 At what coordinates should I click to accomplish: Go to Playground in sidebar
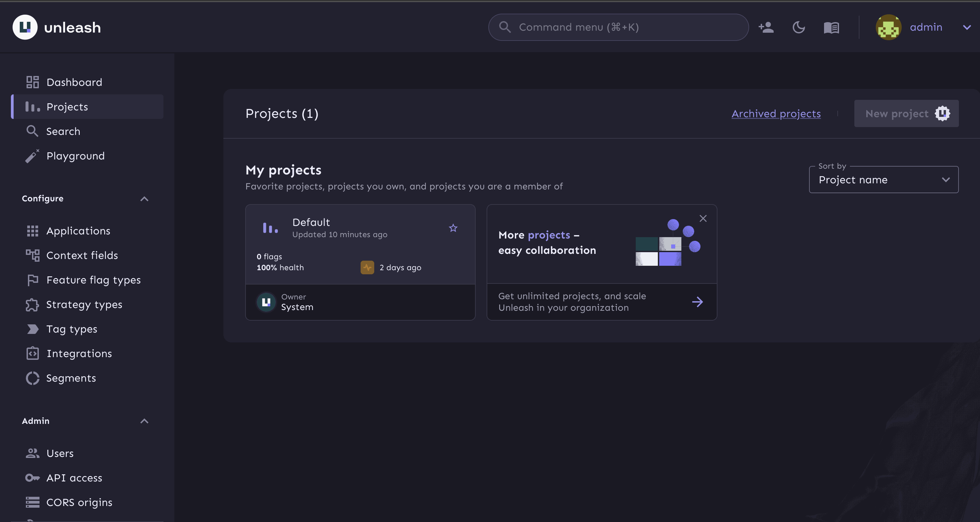click(75, 156)
